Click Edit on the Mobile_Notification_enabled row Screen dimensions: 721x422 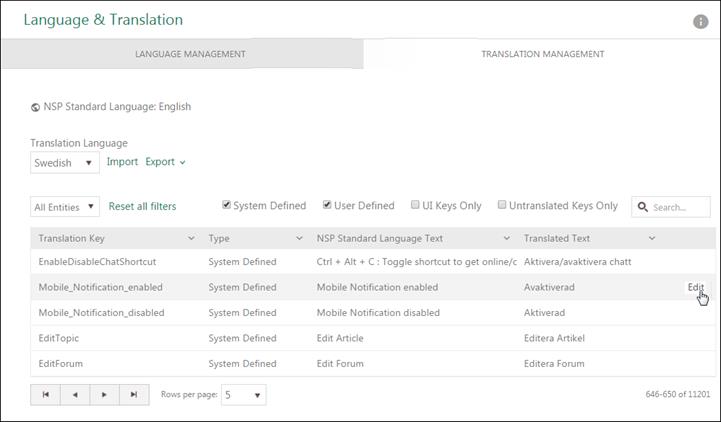tap(695, 287)
